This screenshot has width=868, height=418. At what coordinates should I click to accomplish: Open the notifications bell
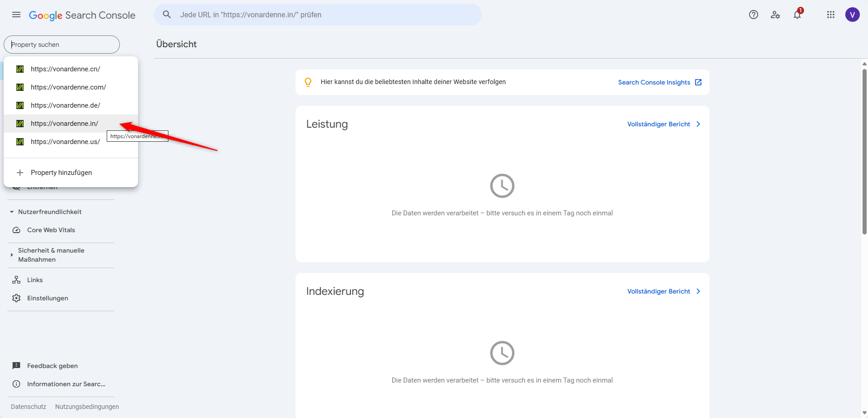(797, 15)
